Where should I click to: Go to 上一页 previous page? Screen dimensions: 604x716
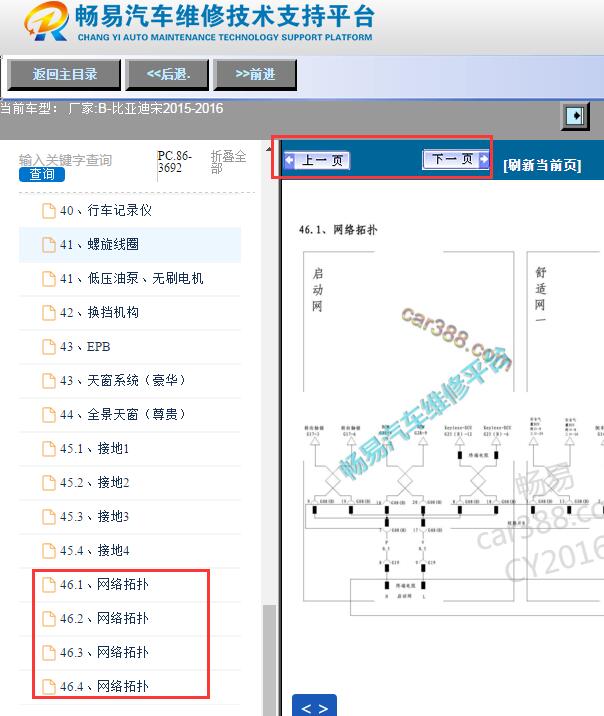pos(319,160)
